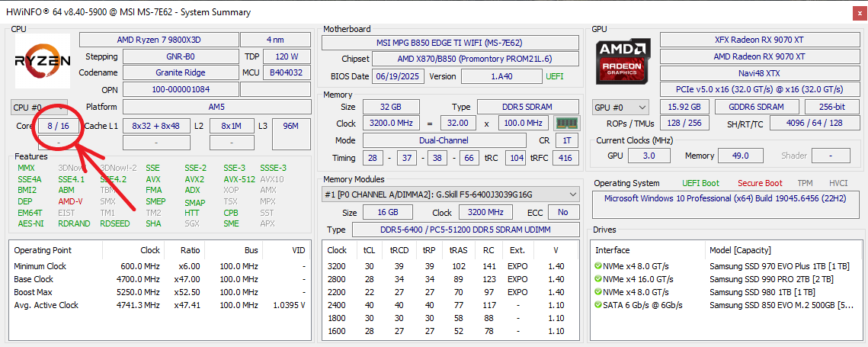Image resolution: width=868 pixels, height=347 pixels.
Task: Click the red AMD-V feature label
Action: pyautogui.click(x=71, y=201)
